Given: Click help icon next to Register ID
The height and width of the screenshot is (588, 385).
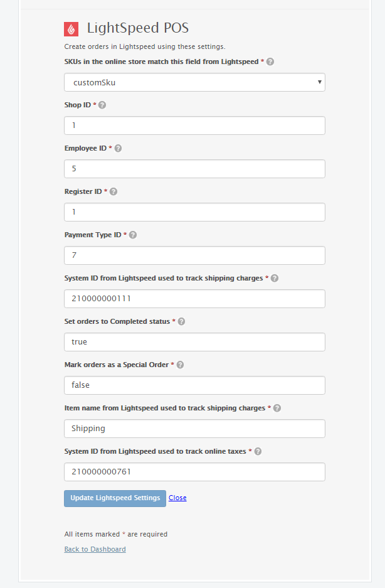Looking at the screenshot, I should point(113,191).
